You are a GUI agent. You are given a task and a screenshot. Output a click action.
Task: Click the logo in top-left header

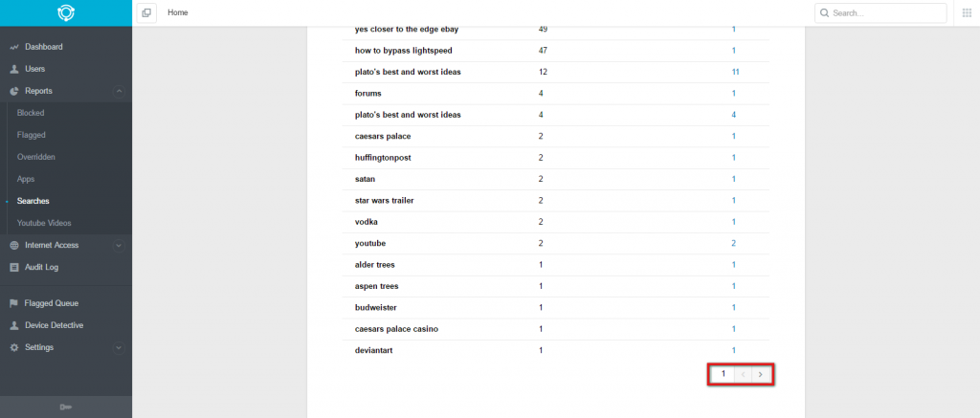pyautogui.click(x=65, y=12)
